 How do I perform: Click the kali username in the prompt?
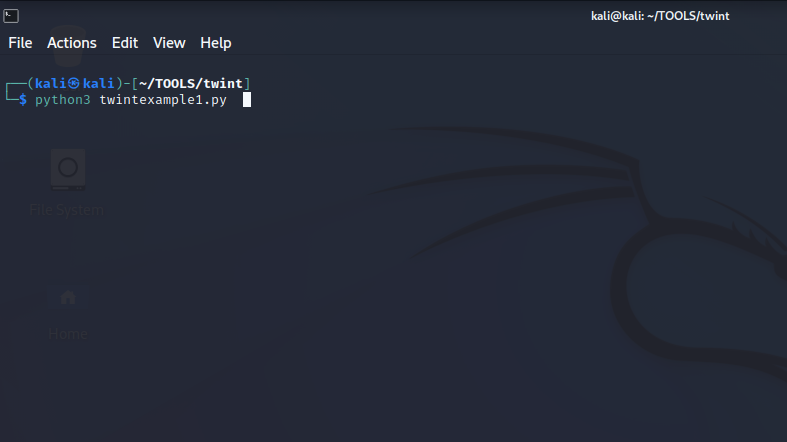tap(51, 83)
